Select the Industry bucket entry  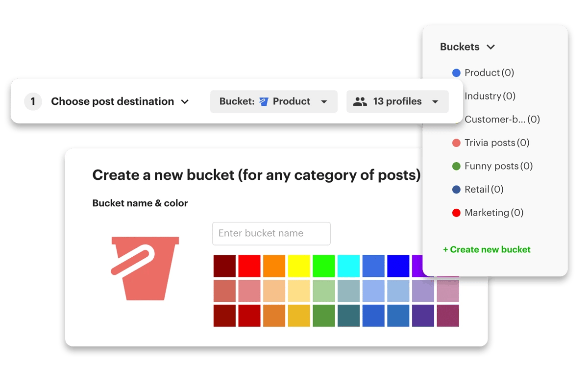[490, 96]
